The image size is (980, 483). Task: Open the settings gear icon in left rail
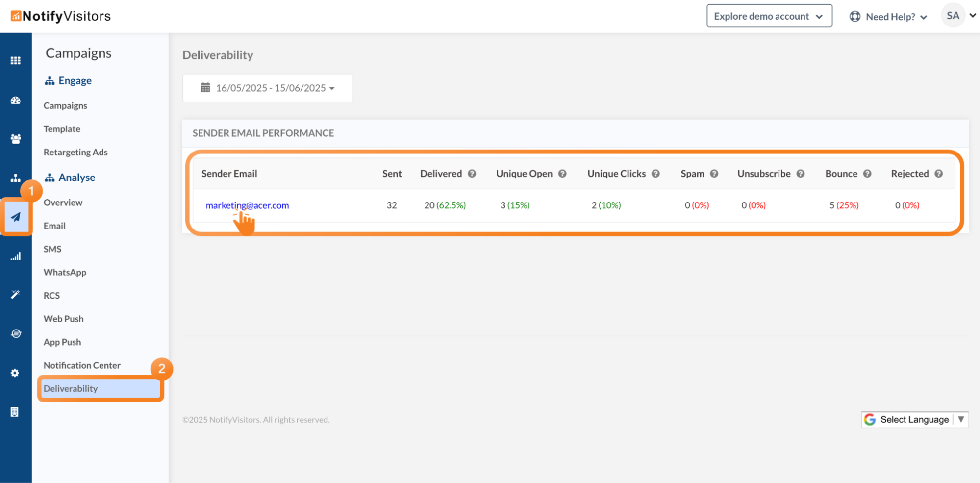click(x=16, y=373)
